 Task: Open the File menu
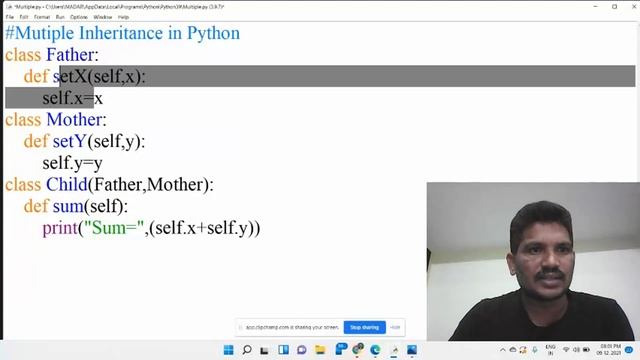pyautogui.click(x=10, y=17)
